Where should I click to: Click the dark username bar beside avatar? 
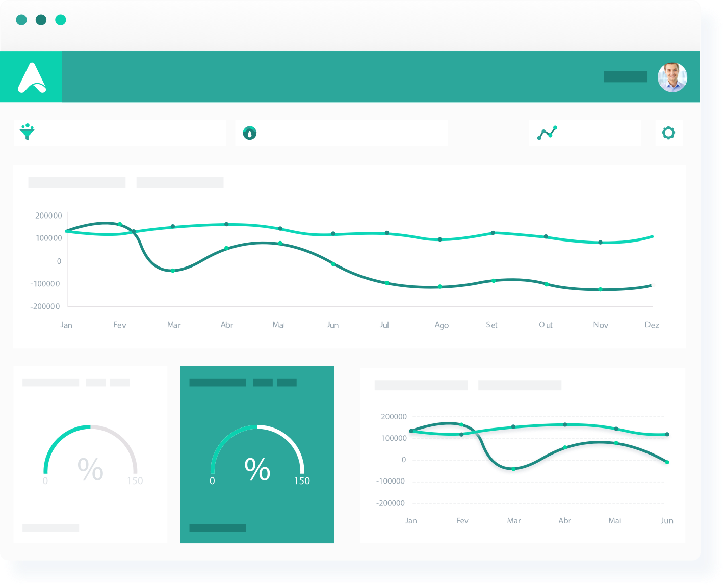[x=625, y=77]
